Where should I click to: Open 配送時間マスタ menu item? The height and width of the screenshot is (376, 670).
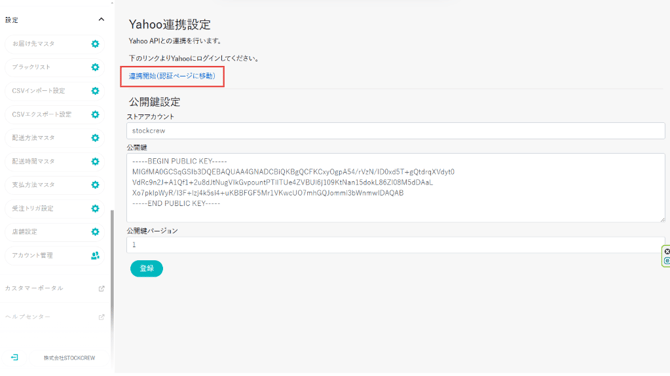55,161
